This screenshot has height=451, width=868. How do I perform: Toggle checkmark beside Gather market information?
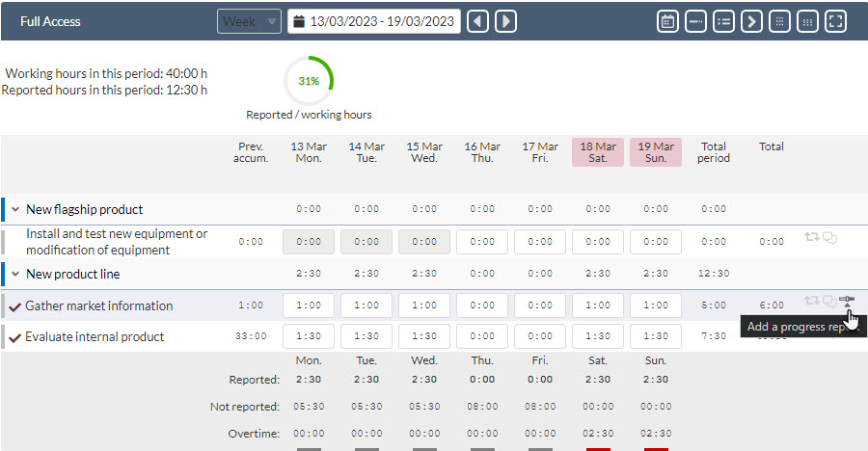14,306
